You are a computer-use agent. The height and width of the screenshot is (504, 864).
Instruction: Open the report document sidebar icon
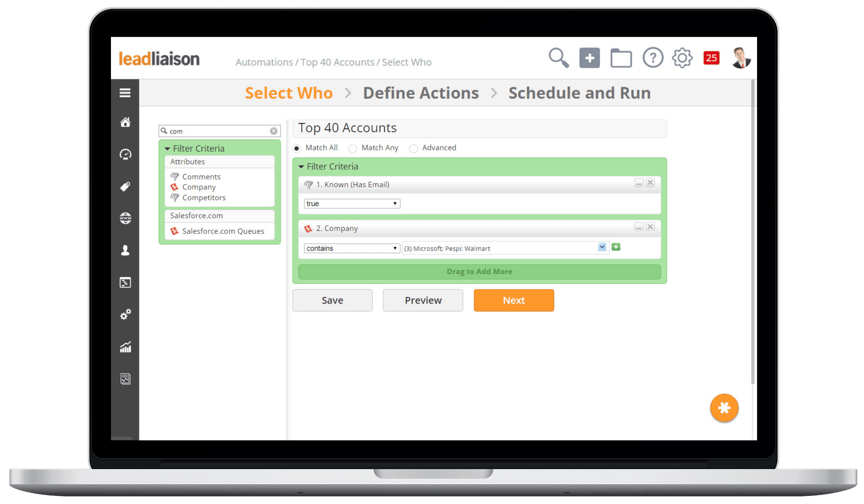[125, 379]
